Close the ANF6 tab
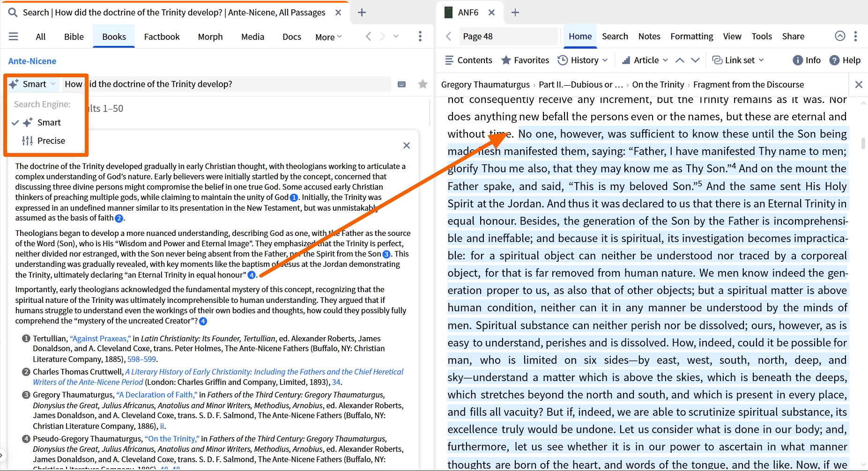The image size is (868, 471). 491,13
